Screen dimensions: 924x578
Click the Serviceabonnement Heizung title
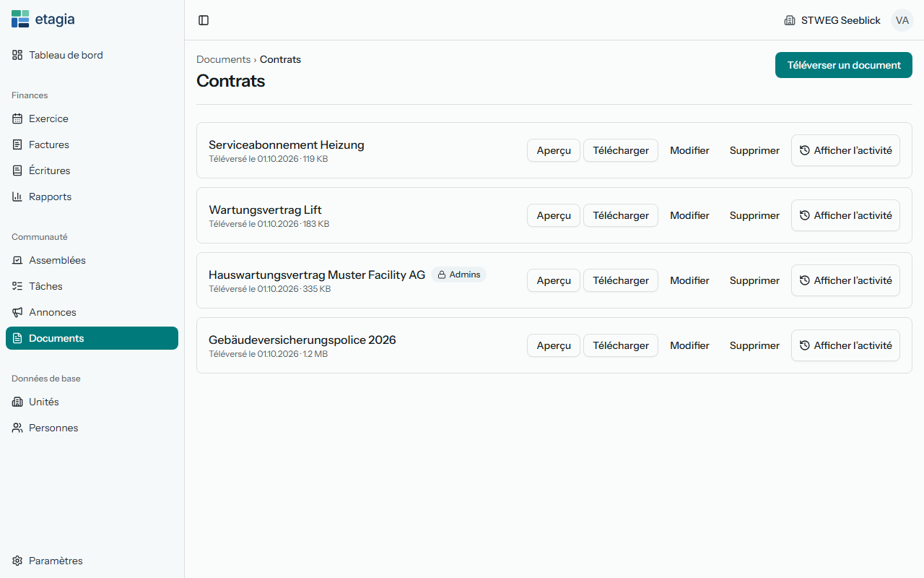tap(287, 144)
